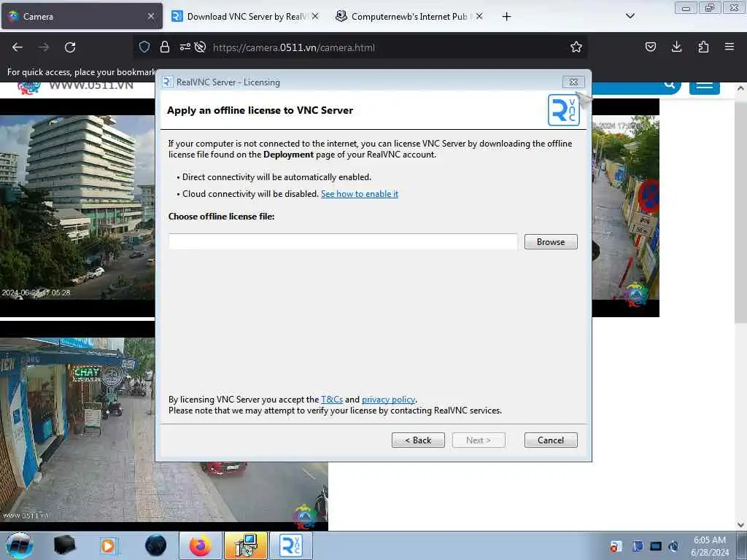Open the Firefox extensions icon

click(703, 47)
